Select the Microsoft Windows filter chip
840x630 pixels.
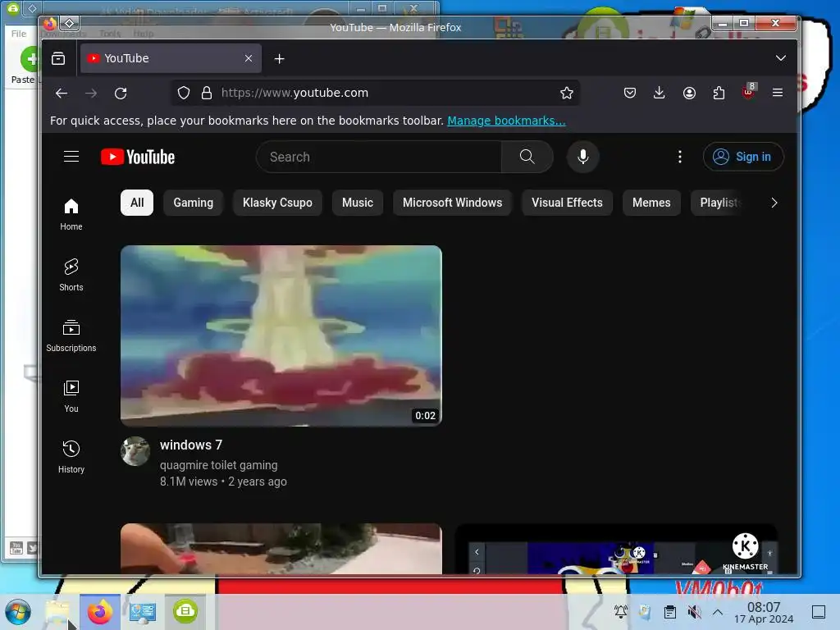pyautogui.click(x=452, y=203)
